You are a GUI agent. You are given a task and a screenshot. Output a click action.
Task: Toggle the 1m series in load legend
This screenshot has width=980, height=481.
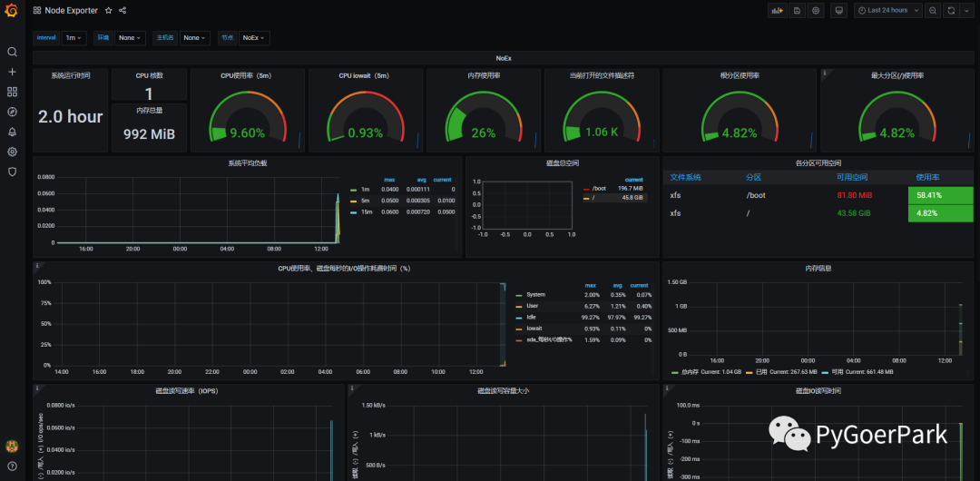pos(366,189)
